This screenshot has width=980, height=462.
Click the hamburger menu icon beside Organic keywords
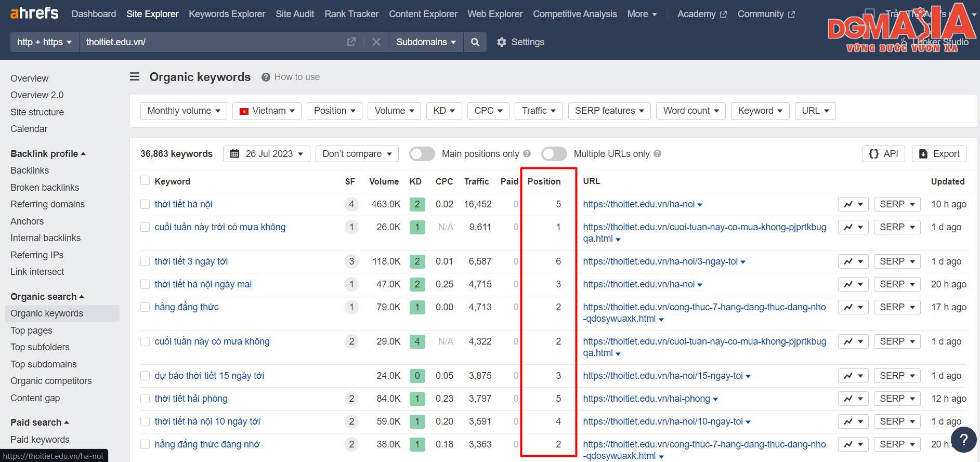tap(135, 77)
